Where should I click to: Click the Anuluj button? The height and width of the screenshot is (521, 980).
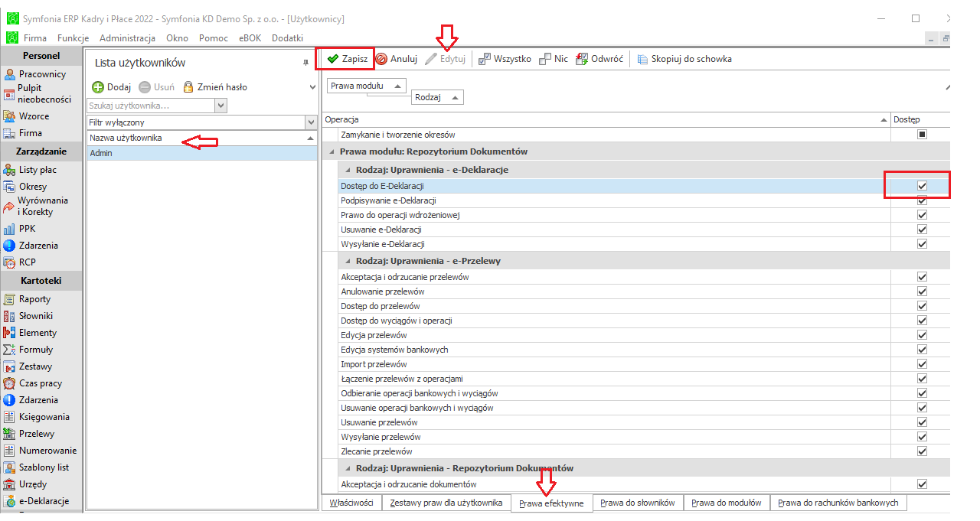pos(396,59)
